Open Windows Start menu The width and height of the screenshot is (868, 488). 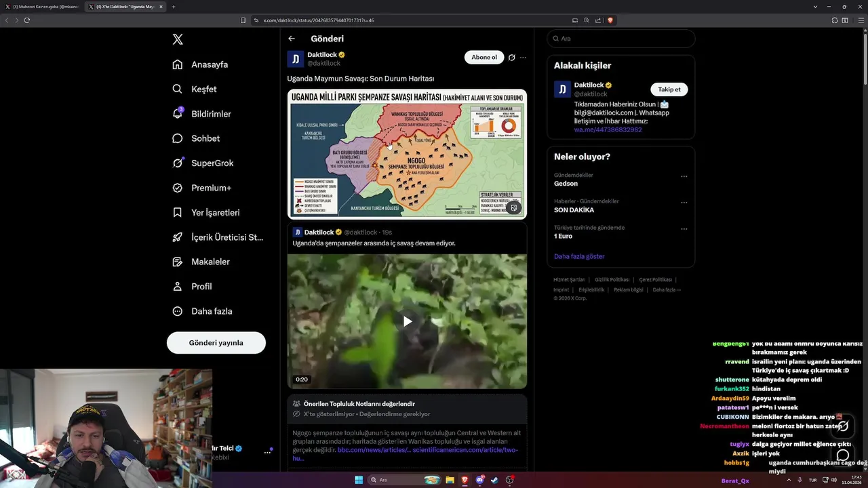click(359, 480)
